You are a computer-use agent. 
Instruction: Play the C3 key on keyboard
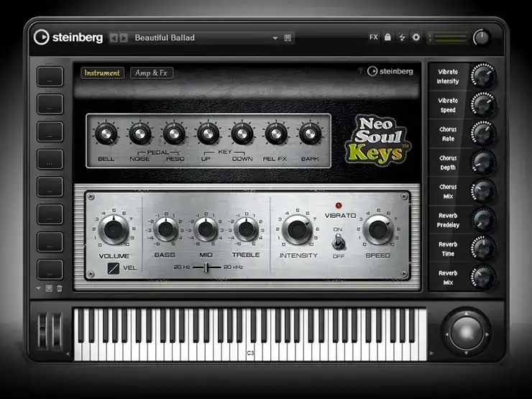coord(250,353)
